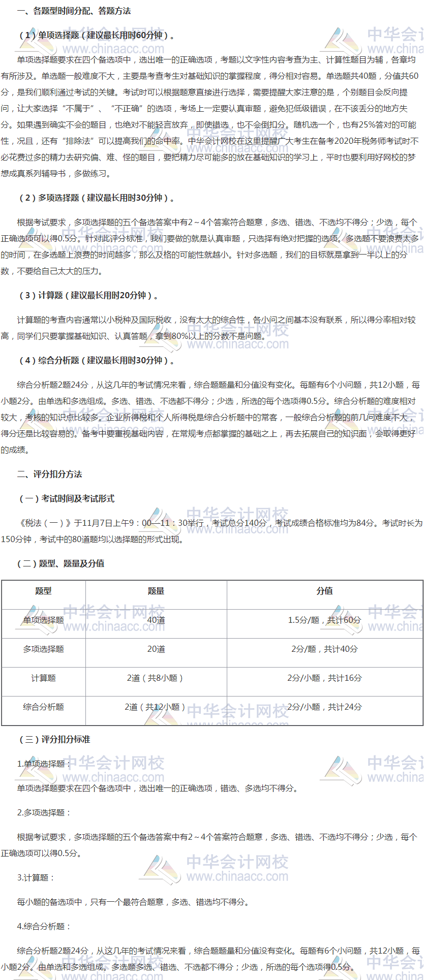
Task: Click the 20道 table cell
Action: tap(156, 649)
